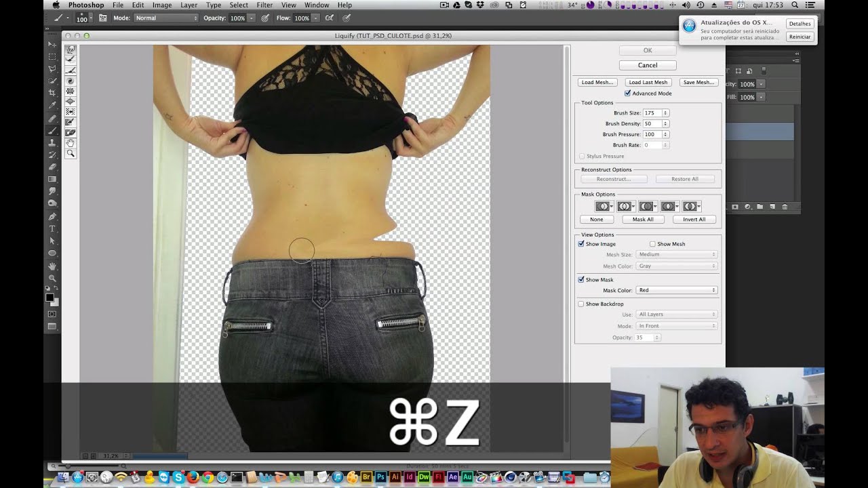This screenshot has width=868, height=488.
Task: Select the Move tool in Photoshop toolbar
Action: point(52,44)
